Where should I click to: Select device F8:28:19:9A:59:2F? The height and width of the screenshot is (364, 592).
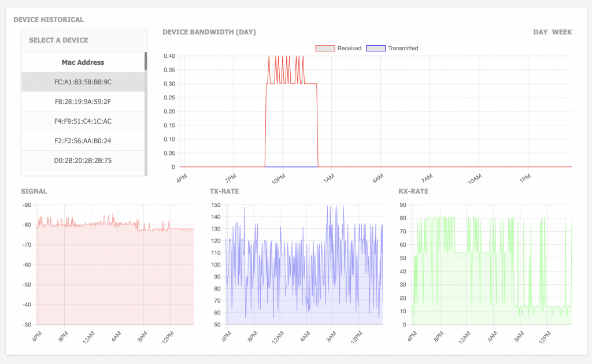[83, 101]
